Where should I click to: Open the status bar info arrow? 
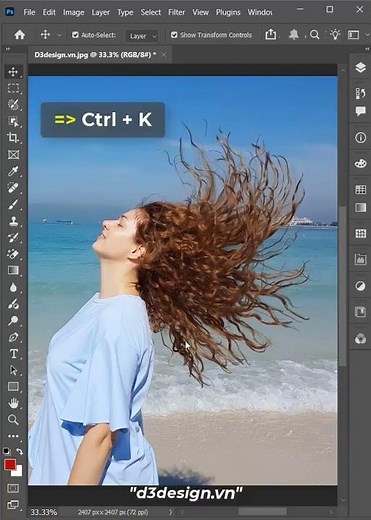tap(170, 512)
